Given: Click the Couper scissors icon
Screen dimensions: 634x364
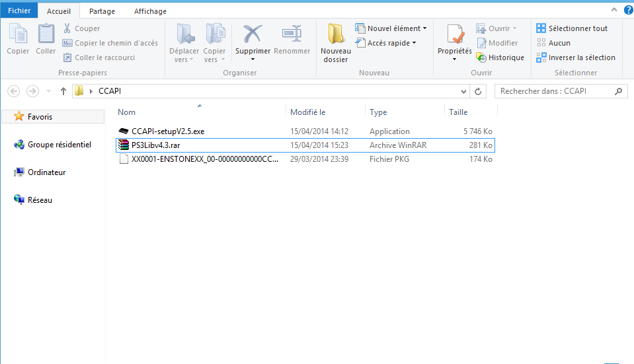Looking at the screenshot, I should [67, 28].
